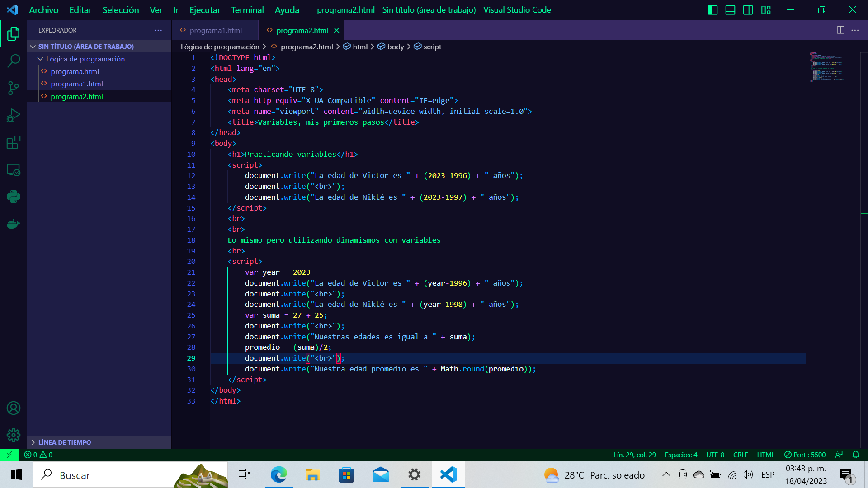Viewport: 868px width, 488px height.
Task: Open Source Control view icon
Action: pos(14,88)
